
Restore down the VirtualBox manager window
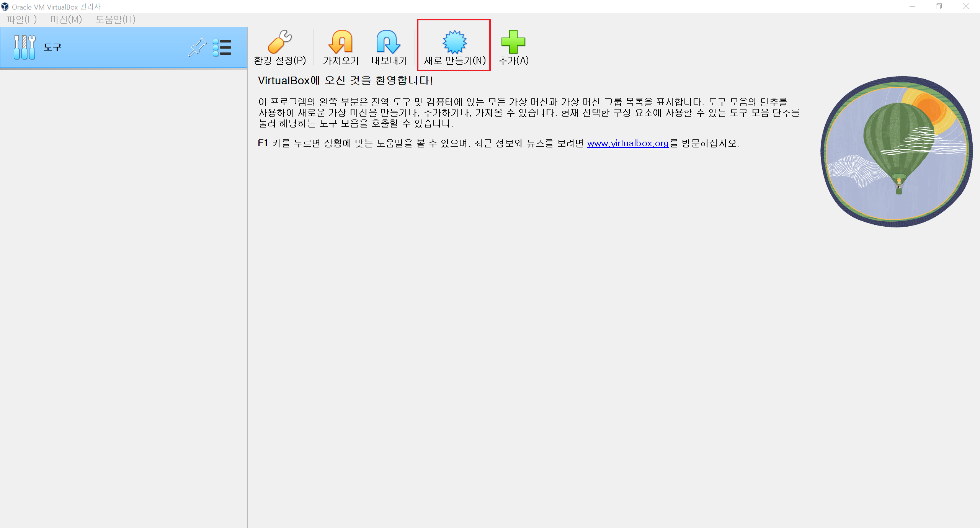point(939,7)
